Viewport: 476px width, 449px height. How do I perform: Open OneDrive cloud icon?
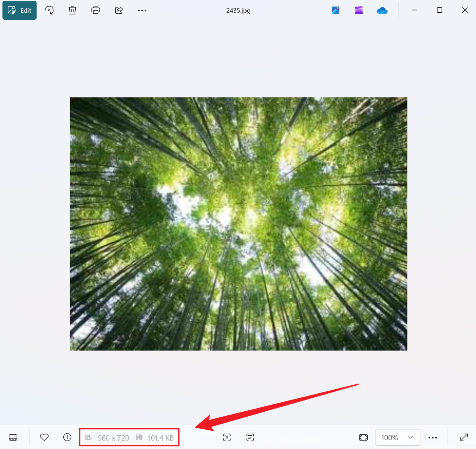[x=382, y=11]
